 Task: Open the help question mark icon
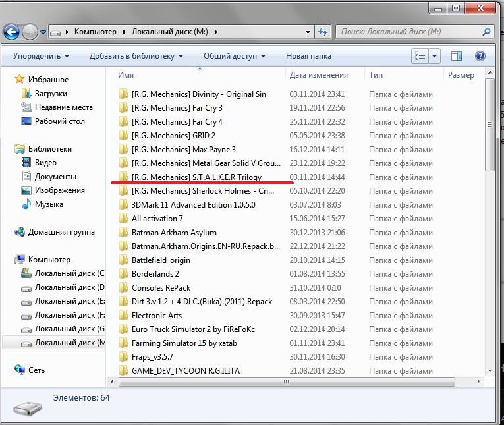(x=480, y=56)
